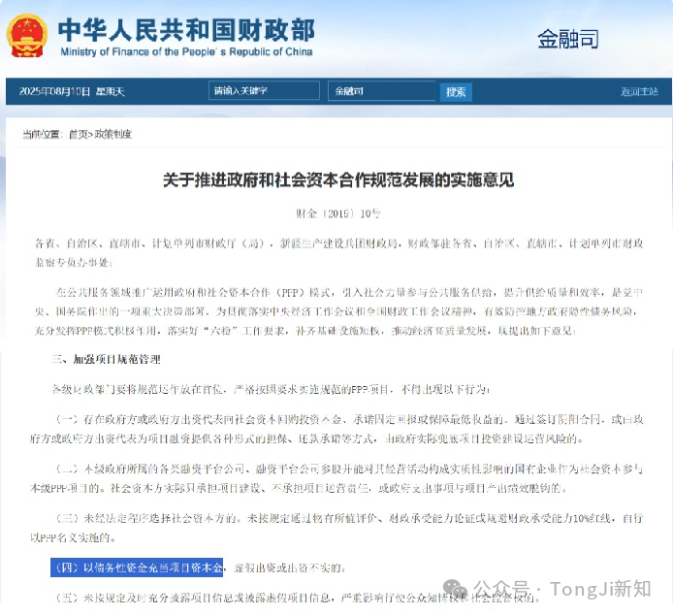Click the document number 财金〔2019〕10号

(x=337, y=213)
